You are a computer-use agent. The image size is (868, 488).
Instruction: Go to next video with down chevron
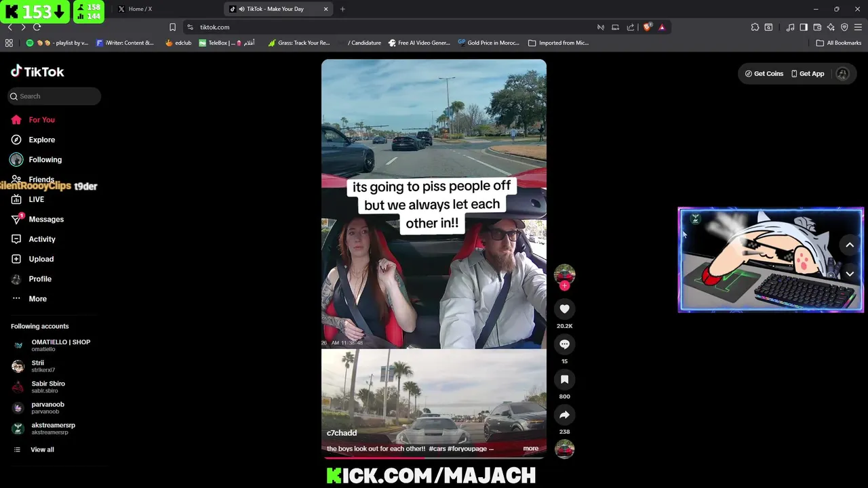click(x=850, y=274)
